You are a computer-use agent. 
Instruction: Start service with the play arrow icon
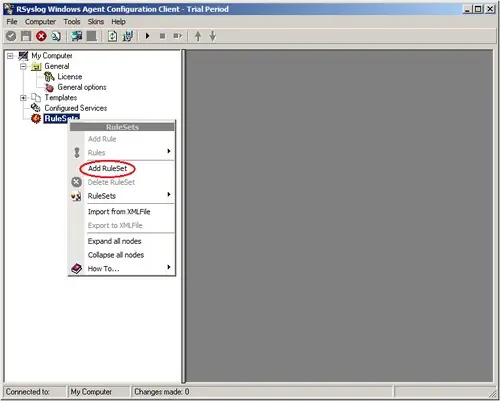point(147,36)
